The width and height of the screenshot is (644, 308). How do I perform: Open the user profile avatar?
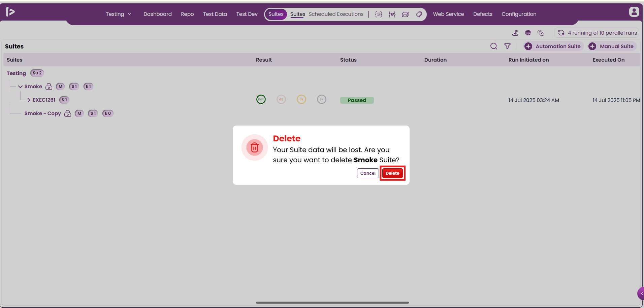(x=634, y=12)
